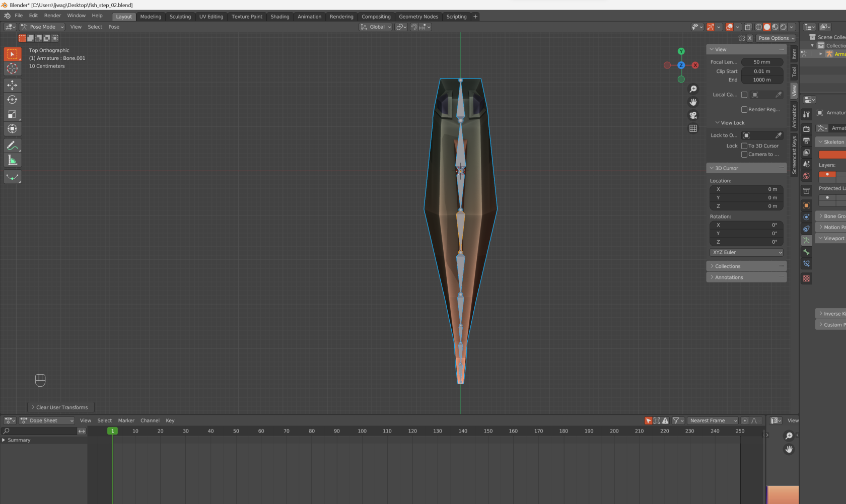Click the Dope Sheet channel search field
The image size is (846, 504).
(39, 431)
